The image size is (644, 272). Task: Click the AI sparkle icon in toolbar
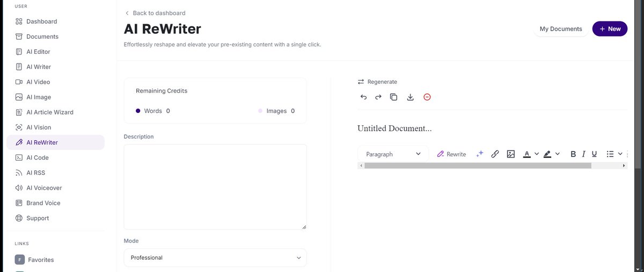480,154
